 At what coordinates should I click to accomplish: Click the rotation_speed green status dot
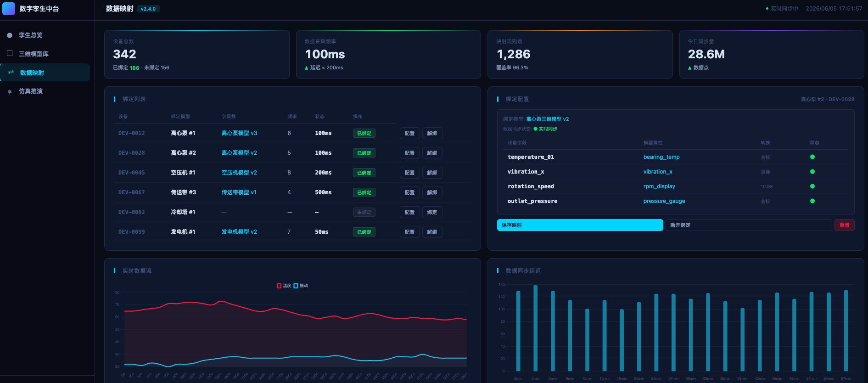(x=812, y=186)
